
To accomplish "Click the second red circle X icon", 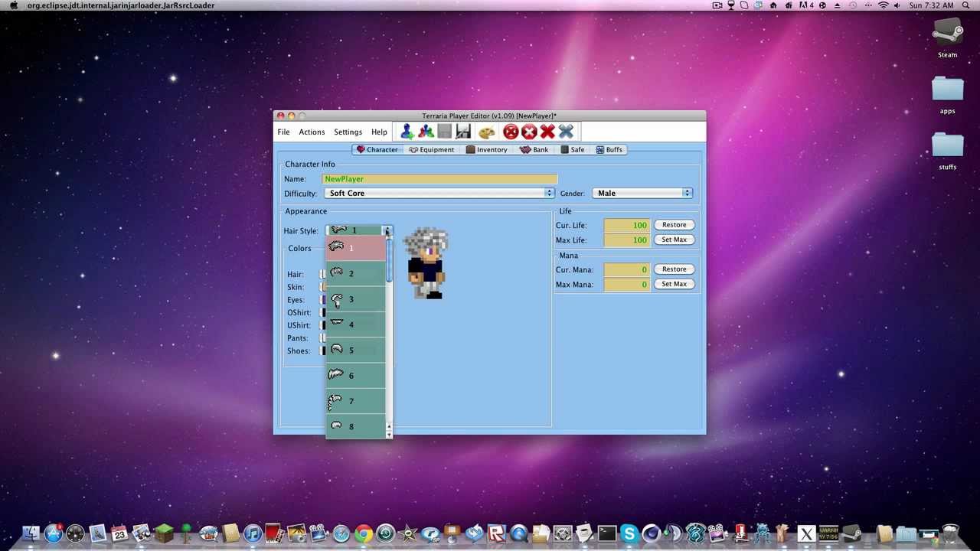I will point(529,132).
